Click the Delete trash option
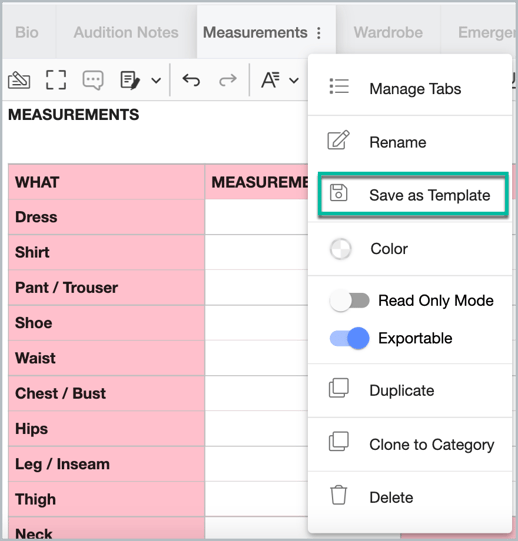Image resolution: width=518 pixels, height=541 pixels. click(410, 497)
